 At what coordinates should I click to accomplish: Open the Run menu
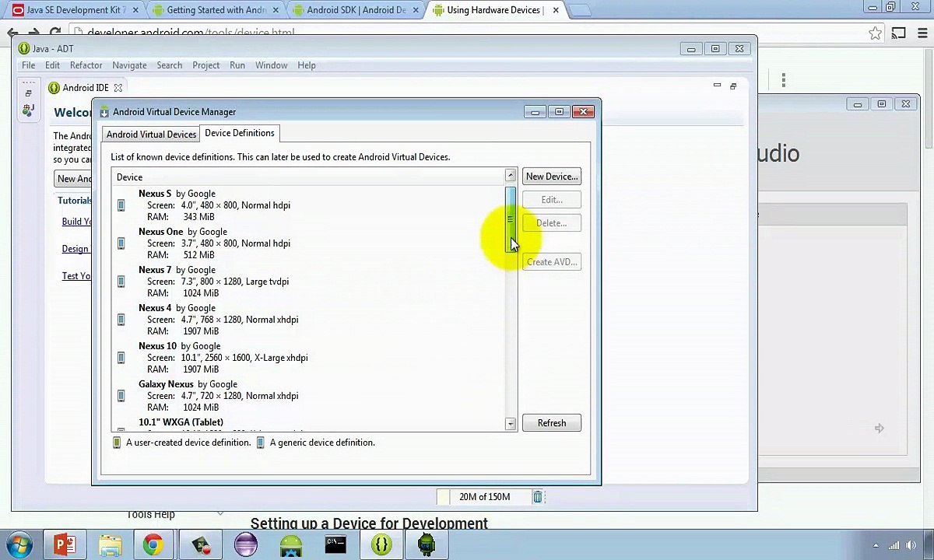pyautogui.click(x=237, y=65)
